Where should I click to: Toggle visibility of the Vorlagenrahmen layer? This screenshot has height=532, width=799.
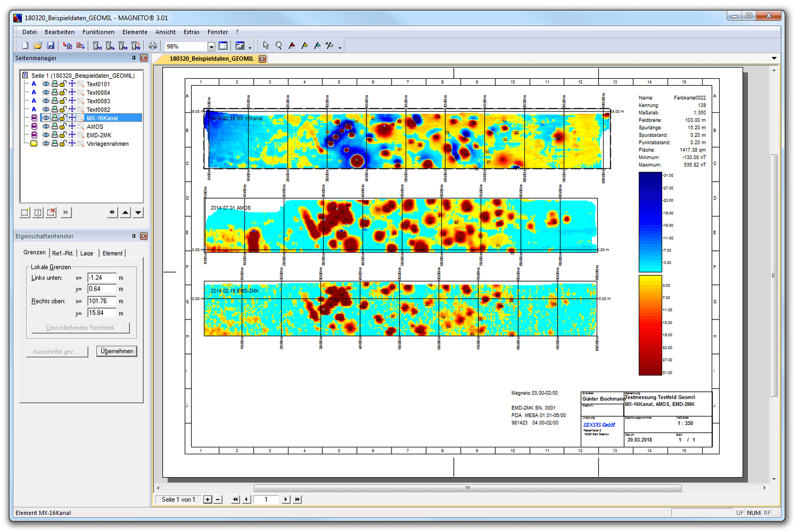pos(46,143)
